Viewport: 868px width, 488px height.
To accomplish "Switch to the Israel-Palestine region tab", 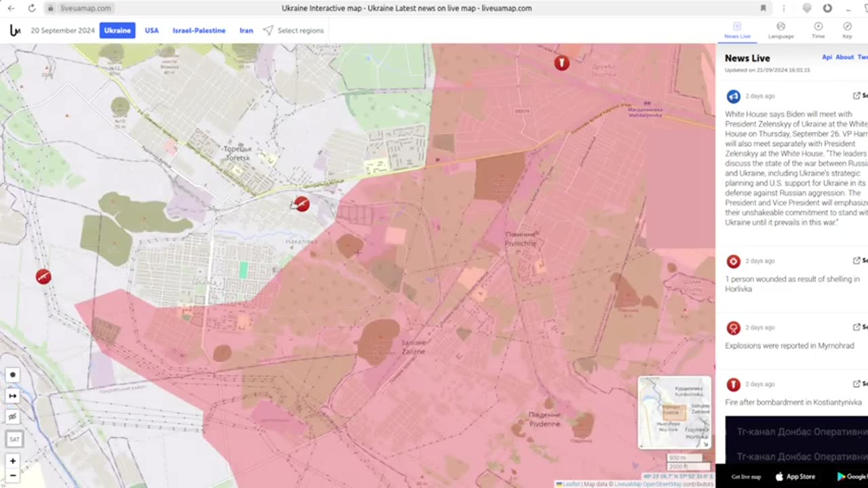I will [199, 30].
